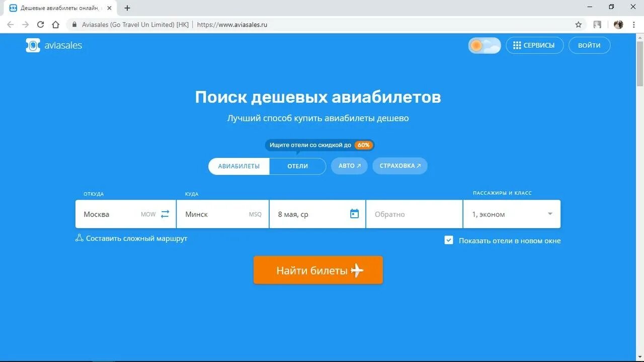This screenshot has height=362, width=644.
Task: Open the Chrome profile avatar icon
Action: [618, 24]
